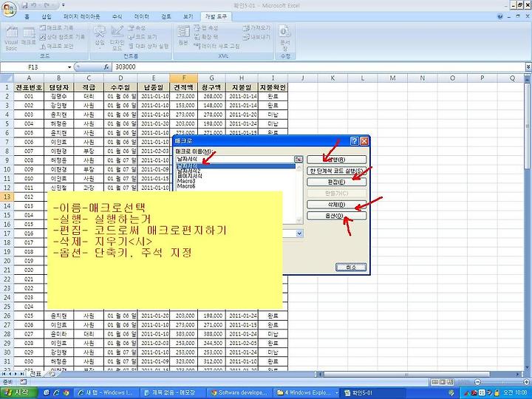Click the insert new worksheet tab icon
Image resolution: width=532 pixels, height=399 pixels.
coord(51,374)
